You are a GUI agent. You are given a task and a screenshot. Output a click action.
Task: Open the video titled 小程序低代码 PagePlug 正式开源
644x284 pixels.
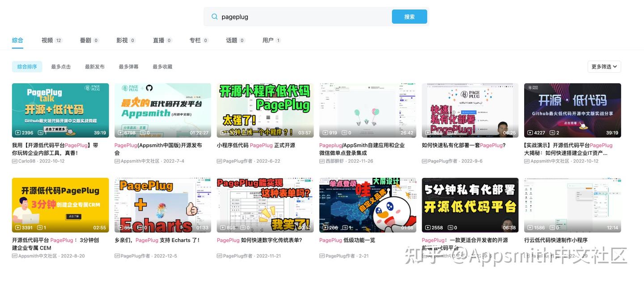pyautogui.click(x=256, y=144)
